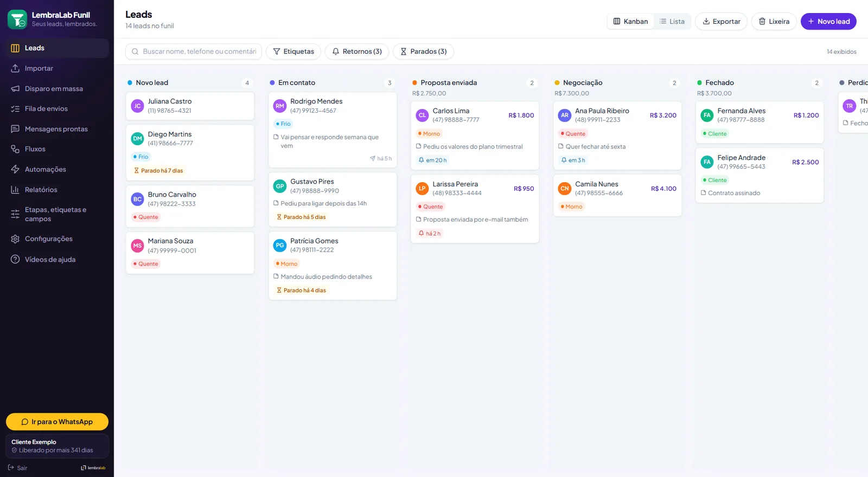Click the em 3 h reminder on Ana Paula Ribeiro
Image resolution: width=868 pixels, height=477 pixels.
[x=573, y=160]
